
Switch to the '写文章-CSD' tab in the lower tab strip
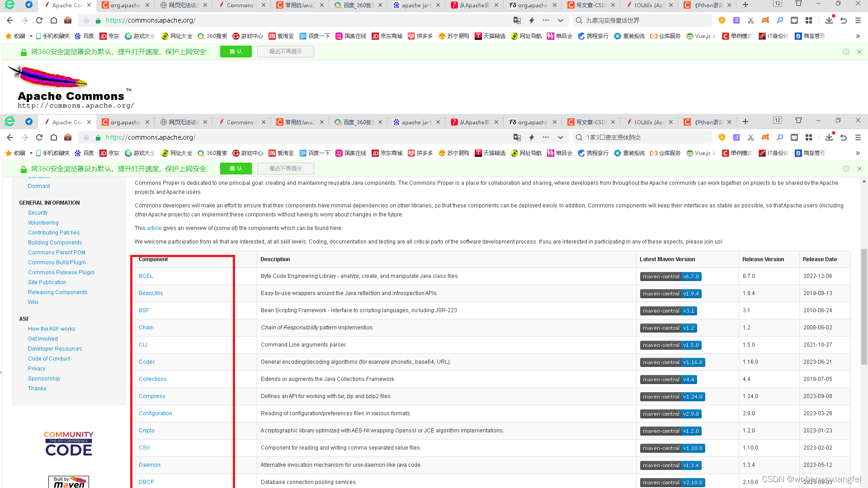click(x=590, y=122)
